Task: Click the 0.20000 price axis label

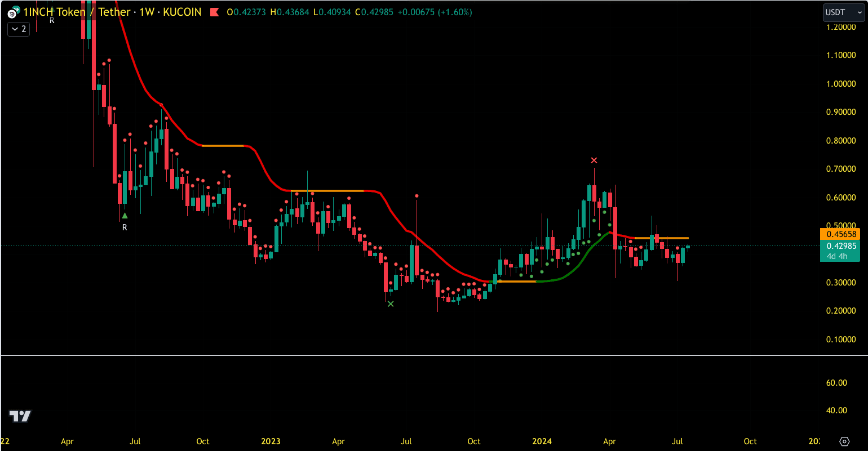Action: click(840, 311)
